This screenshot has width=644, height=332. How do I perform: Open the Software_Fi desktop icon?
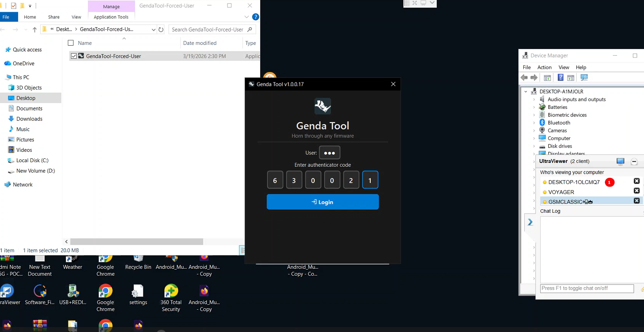tap(40, 295)
